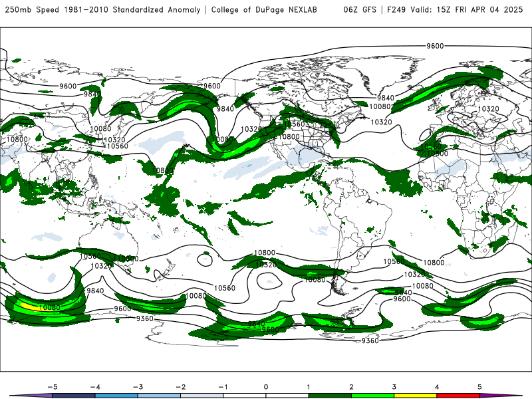Click the "-3" colorbar label

coord(138,387)
